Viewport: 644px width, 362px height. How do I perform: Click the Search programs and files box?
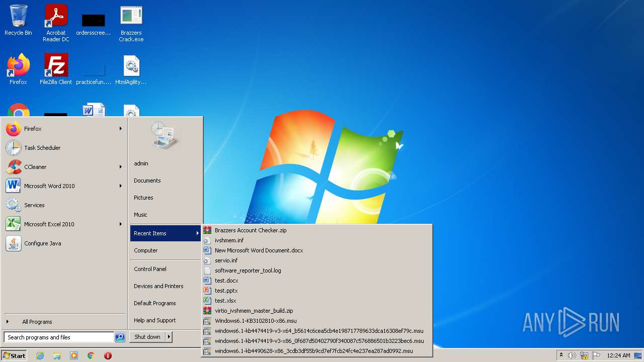coord(59,337)
